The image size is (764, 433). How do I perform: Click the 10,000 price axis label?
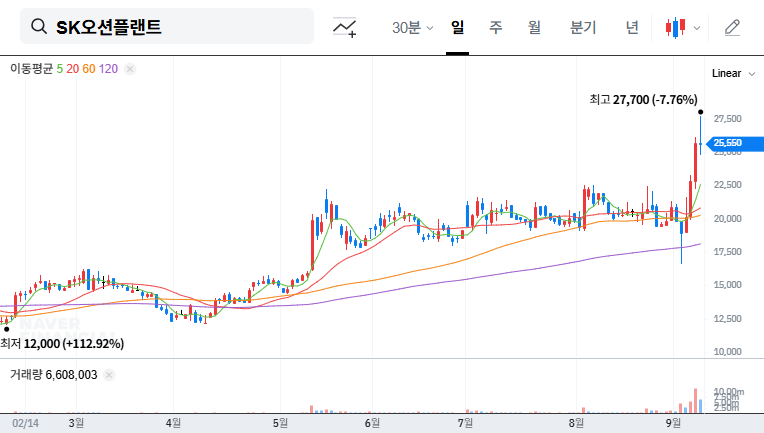tap(727, 352)
